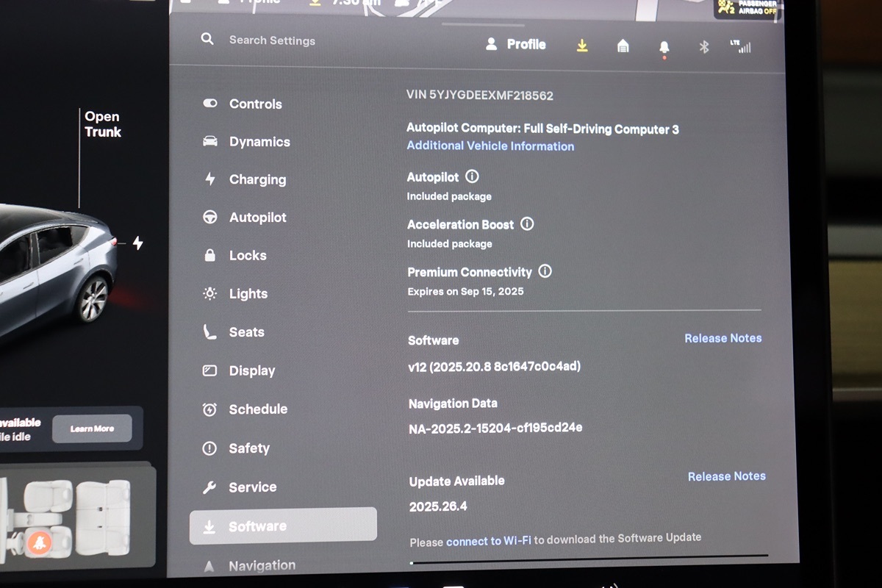The width and height of the screenshot is (882, 588).
Task: Click the connect to Wi-Fi link
Action: pyautogui.click(x=488, y=542)
